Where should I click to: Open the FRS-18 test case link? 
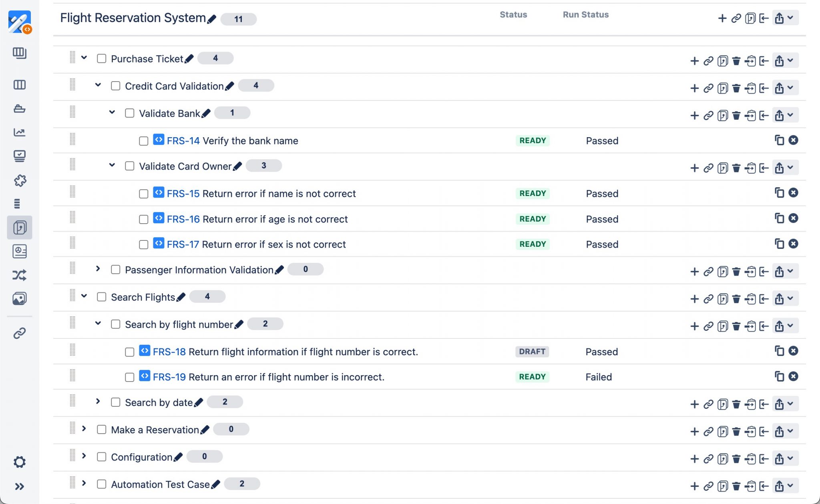[169, 352]
